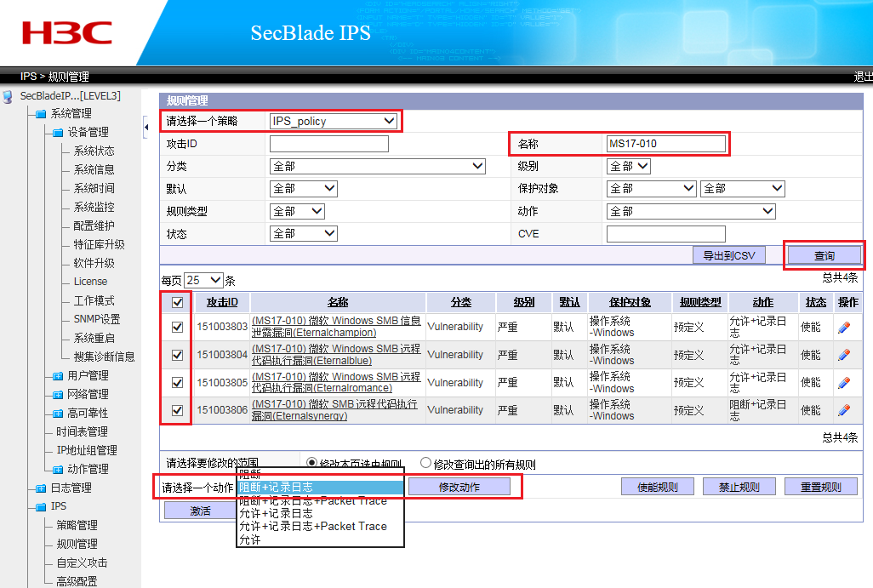Open the Eternalsynergy rule name link
This screenshot has height=588, width=873.
tap(334, 410)
